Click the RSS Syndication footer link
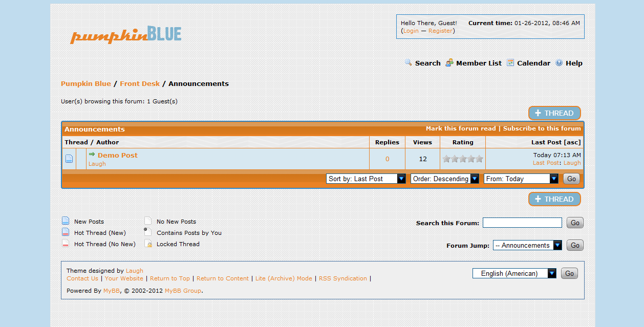644x327 pixels. [343, 278]
